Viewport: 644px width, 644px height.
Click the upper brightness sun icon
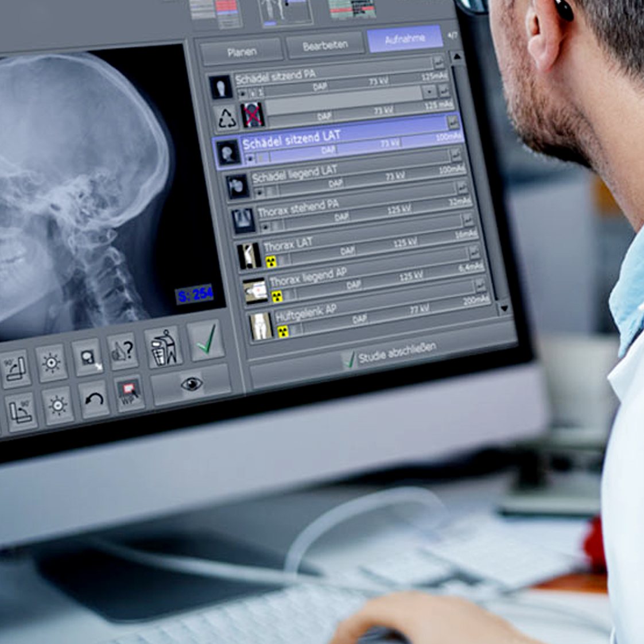click(51, 363)
